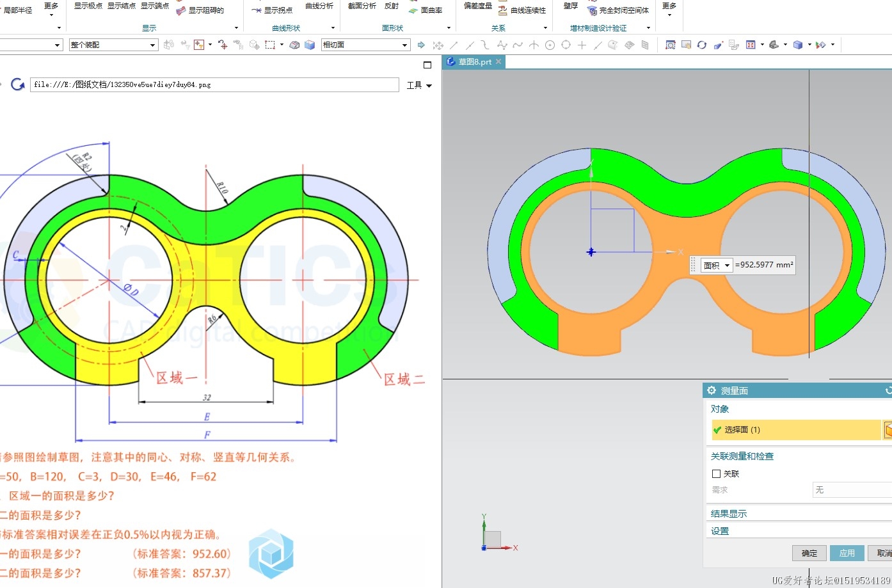Click the measured value =952.5977 mm²

pyautogui.click(x=764, y=265)
